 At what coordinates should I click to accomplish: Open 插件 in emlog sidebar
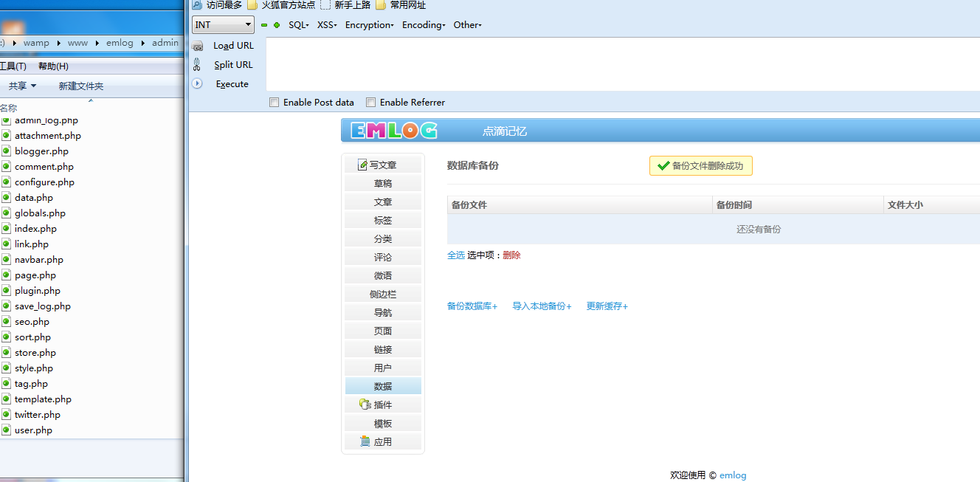(x=383, y=404)
